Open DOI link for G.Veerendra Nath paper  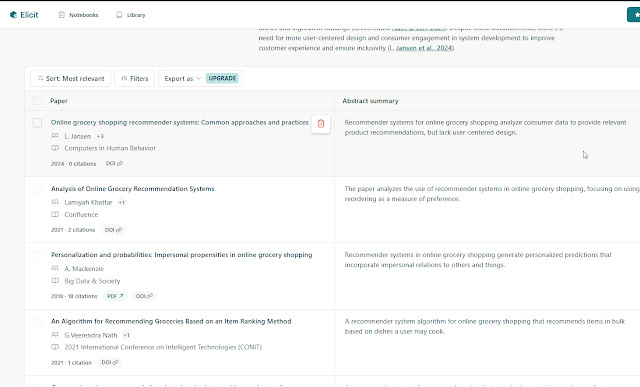point(110,363)
